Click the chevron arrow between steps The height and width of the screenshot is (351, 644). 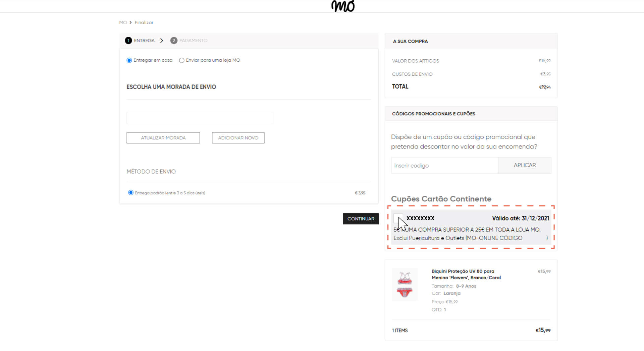[162, 41]
